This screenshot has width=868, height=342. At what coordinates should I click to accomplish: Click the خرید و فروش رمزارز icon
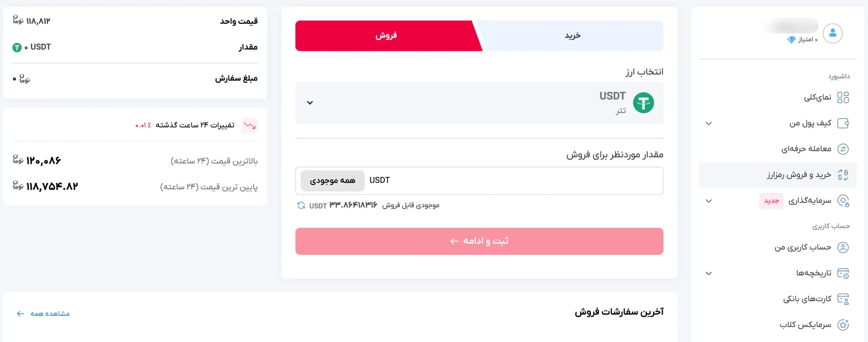(x=844, y=174)
